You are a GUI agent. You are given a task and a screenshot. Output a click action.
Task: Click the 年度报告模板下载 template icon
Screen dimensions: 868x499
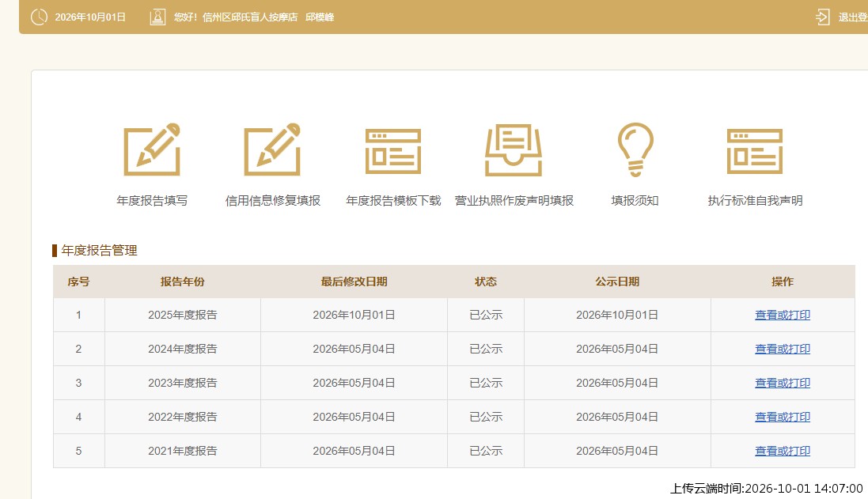click(393, 151)
